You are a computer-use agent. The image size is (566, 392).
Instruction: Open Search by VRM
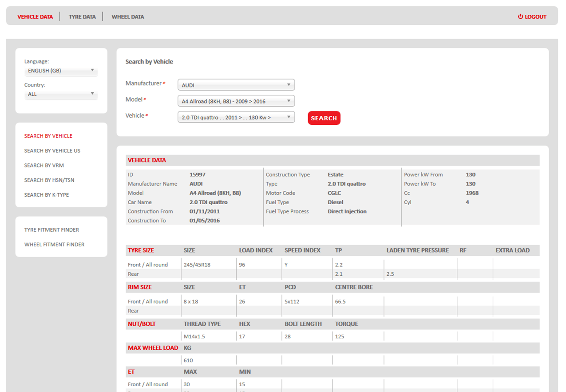[x=44, y=165]
